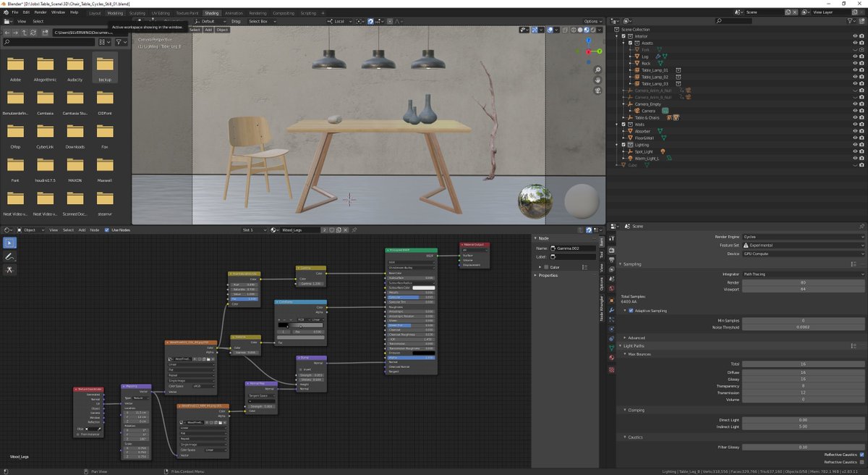Adjust the Noise Threshold value field
This screenshot has width=868, height=475.
804,327
